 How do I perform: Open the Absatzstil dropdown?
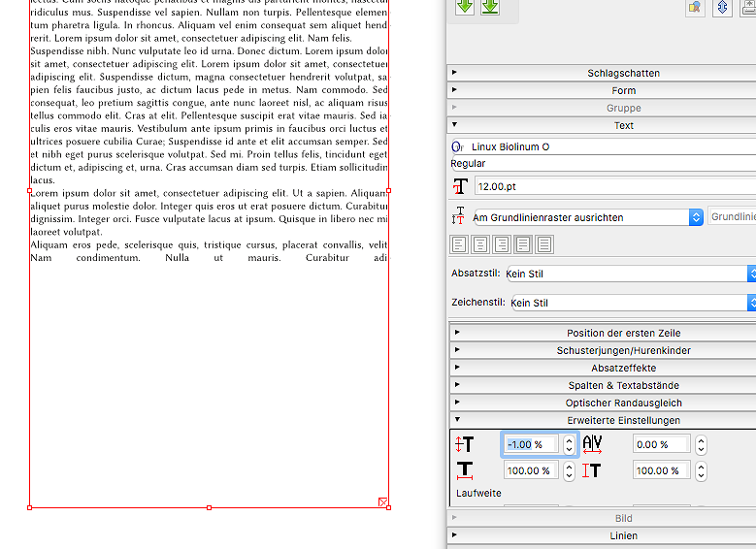631,274
